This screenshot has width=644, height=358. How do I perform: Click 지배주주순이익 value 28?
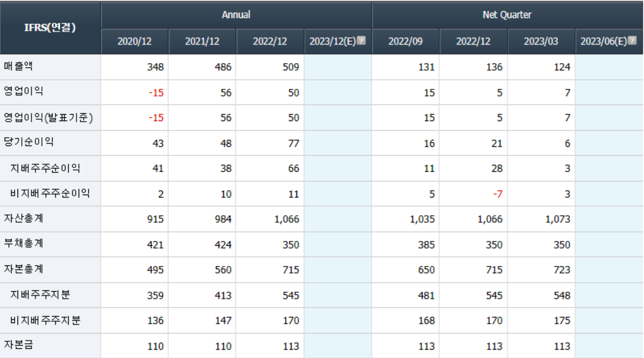click(497, 169)
